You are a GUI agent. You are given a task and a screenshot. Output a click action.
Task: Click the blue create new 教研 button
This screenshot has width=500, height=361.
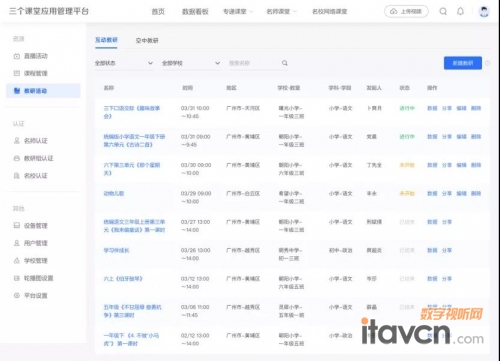463,63
